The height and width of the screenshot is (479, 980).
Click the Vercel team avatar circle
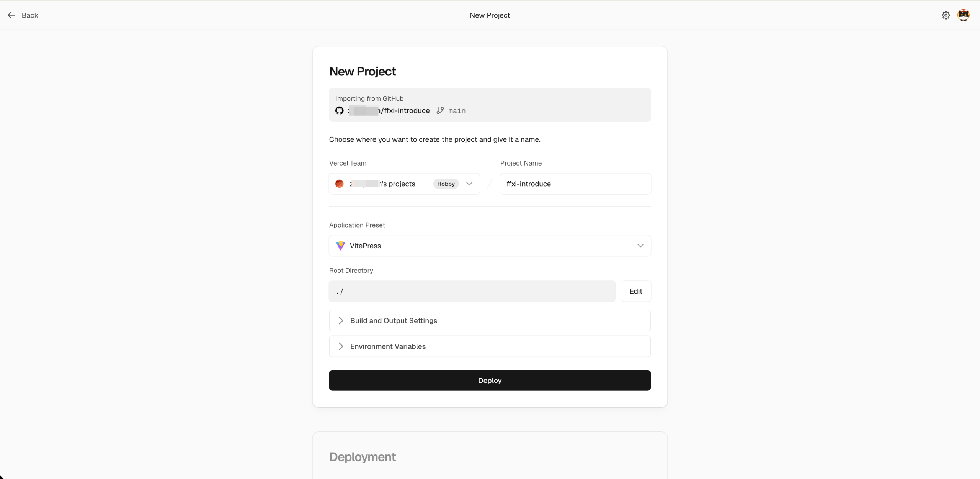tap(340, 184)
